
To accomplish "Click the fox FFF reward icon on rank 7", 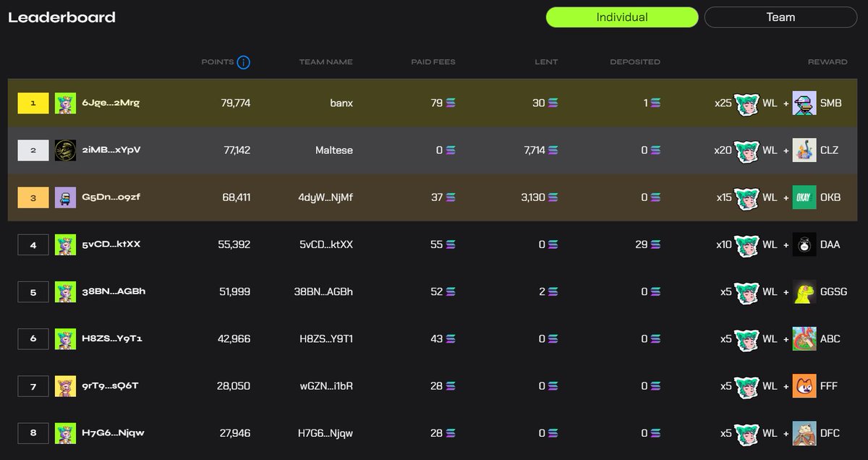I will pos(805,386).
